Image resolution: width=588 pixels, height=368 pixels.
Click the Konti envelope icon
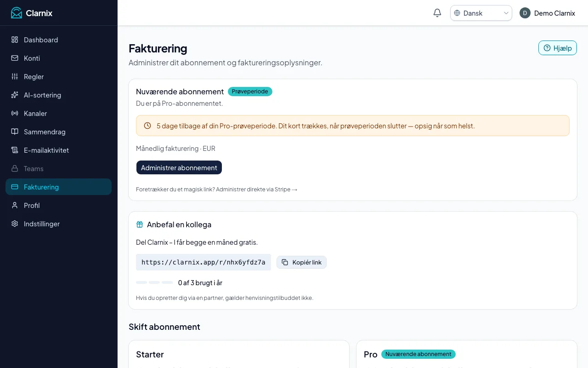coord(15,58)
